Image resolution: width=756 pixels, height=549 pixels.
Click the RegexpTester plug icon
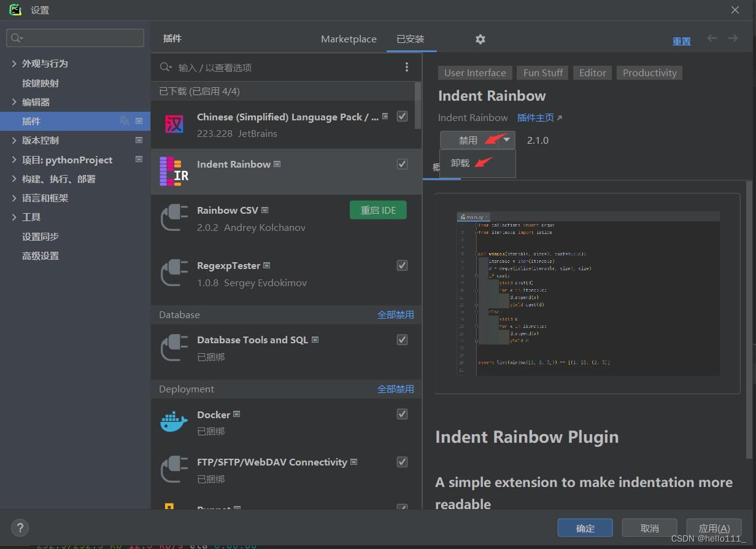coord(174,273)
